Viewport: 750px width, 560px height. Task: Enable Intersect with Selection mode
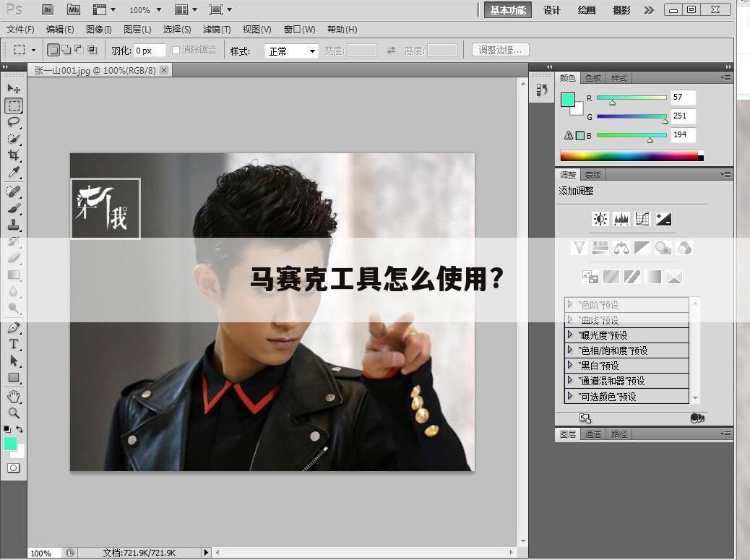coord(92,50)
